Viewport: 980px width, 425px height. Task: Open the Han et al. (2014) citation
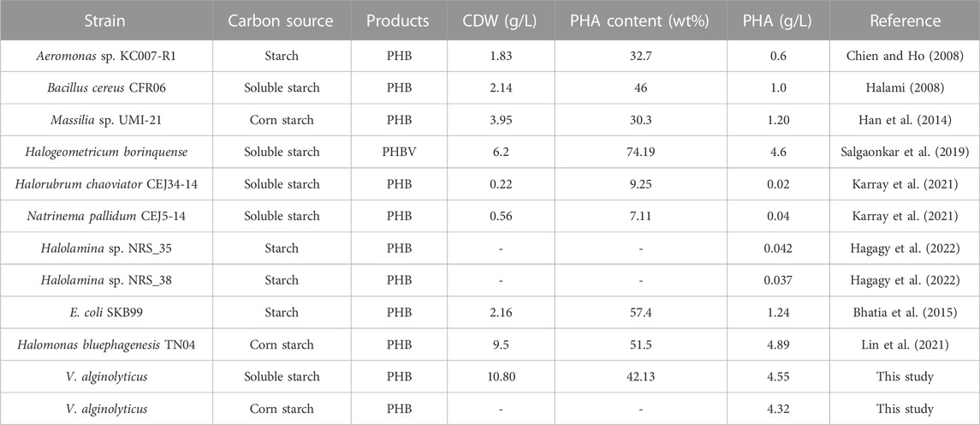[904, 120]
